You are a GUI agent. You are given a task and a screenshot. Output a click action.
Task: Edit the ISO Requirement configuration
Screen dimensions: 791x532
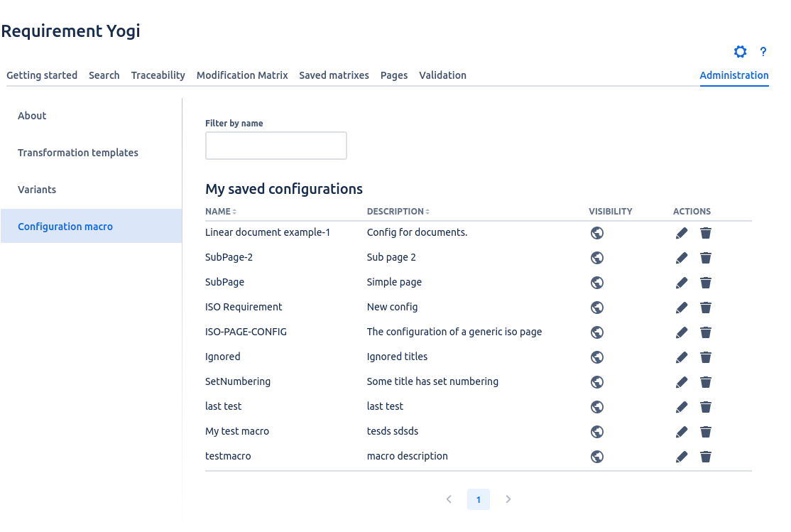[682, 308]
